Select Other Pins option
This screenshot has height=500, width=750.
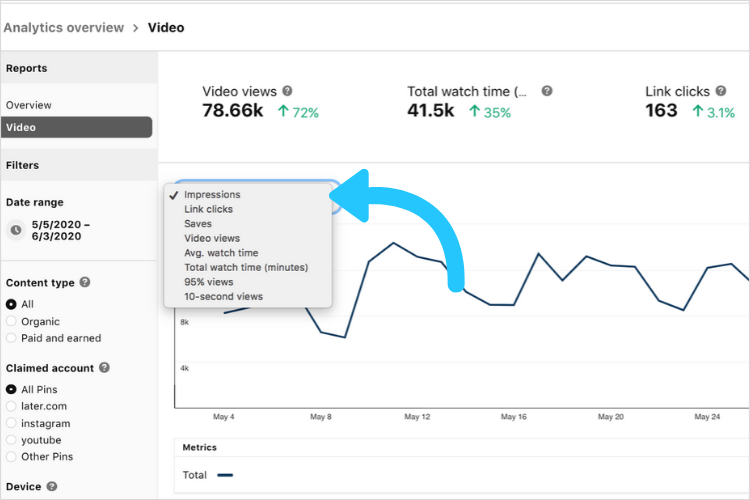click(11, 456)
